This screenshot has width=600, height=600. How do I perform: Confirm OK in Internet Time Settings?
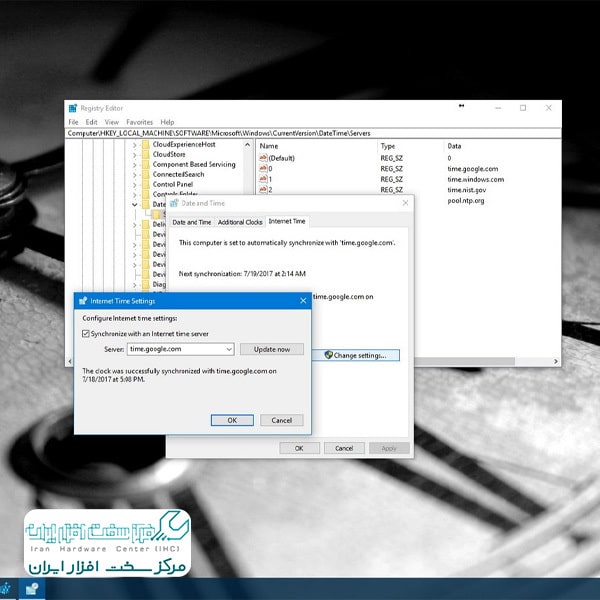232,420
